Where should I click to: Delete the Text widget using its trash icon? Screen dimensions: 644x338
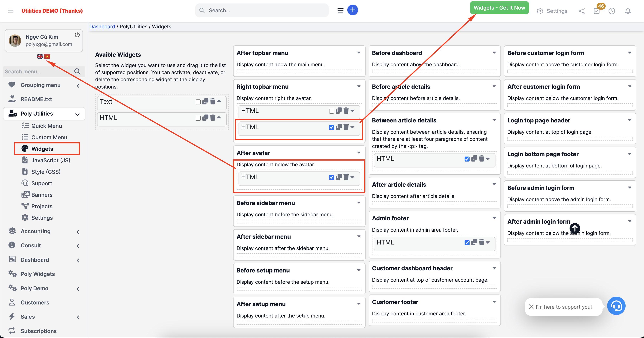click(213, 102)
